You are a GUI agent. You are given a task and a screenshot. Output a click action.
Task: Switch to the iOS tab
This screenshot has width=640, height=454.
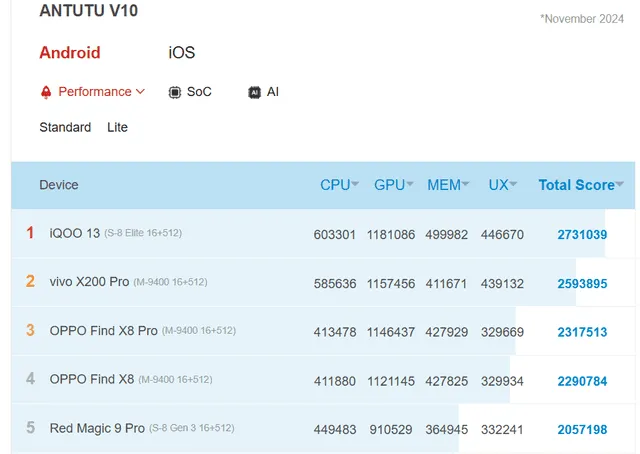[x=182, y=53]
